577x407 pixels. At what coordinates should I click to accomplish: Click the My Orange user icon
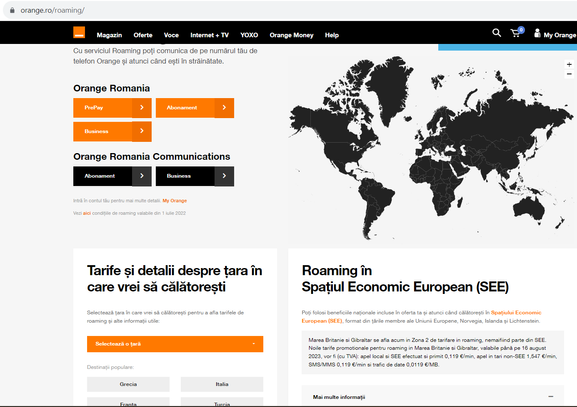(x=537, y=33)
